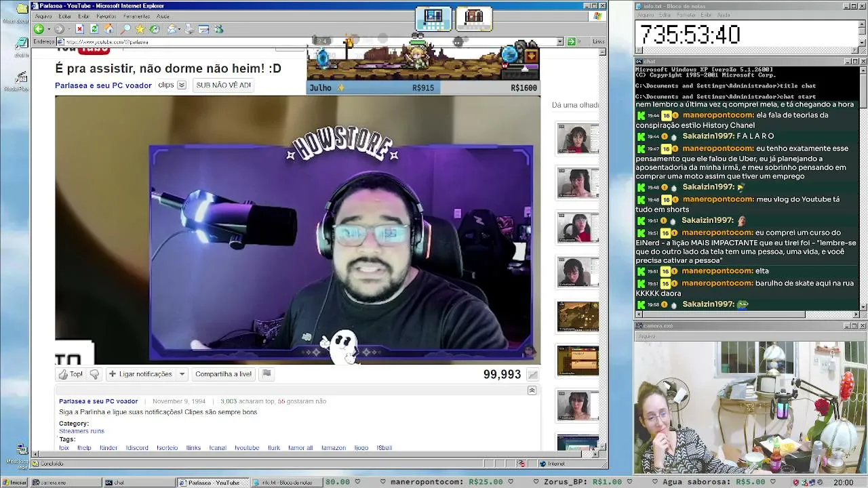Open the Favoritos menu in Internet Explorer
This screenshot has width=868, height=488.
click(106, 16)
